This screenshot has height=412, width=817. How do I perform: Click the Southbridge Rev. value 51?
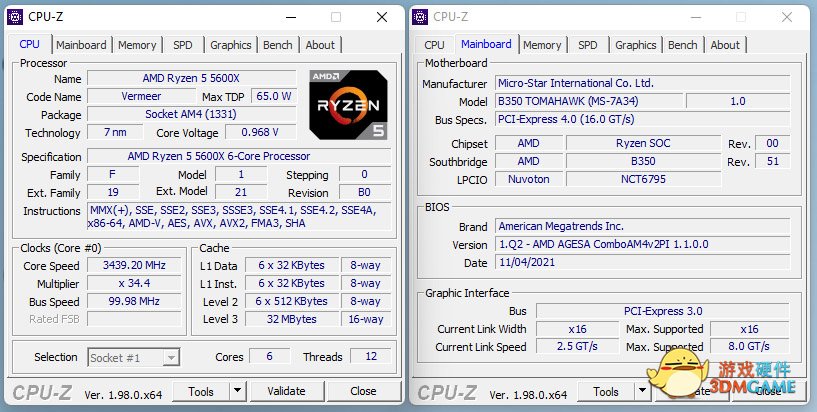click(x=773, y=161)
